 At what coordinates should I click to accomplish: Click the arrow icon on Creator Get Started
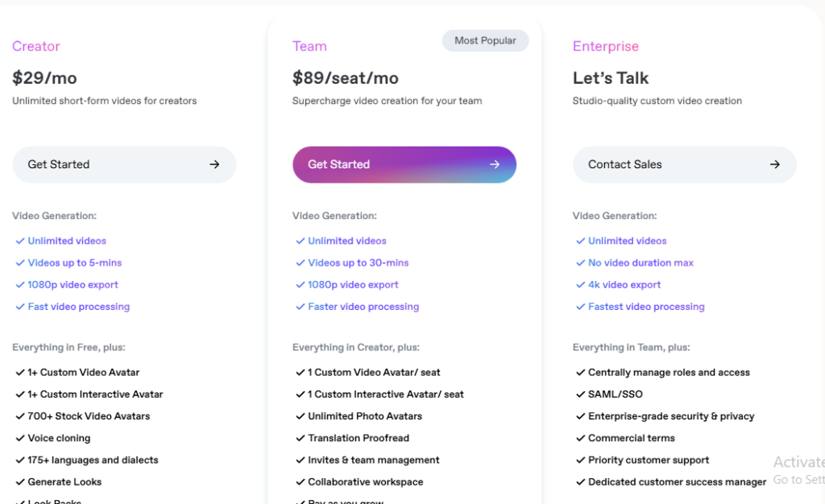214,164
